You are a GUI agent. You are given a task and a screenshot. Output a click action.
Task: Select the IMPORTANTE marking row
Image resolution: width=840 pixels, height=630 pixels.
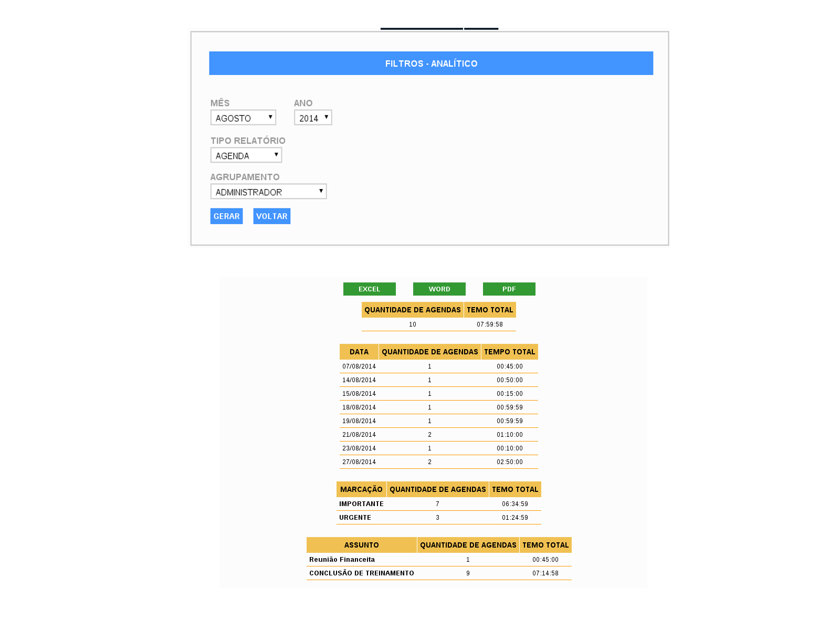[x=361, y=504]
